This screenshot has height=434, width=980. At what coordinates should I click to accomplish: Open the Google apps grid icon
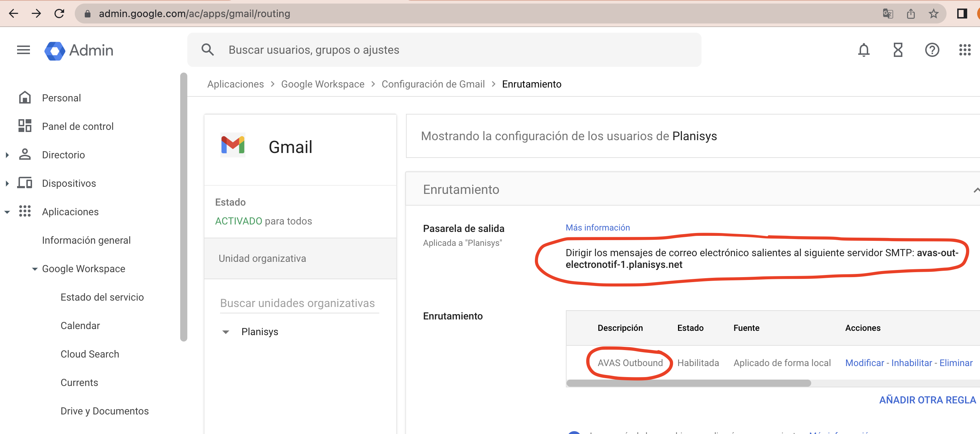click(x=965, y=50)
